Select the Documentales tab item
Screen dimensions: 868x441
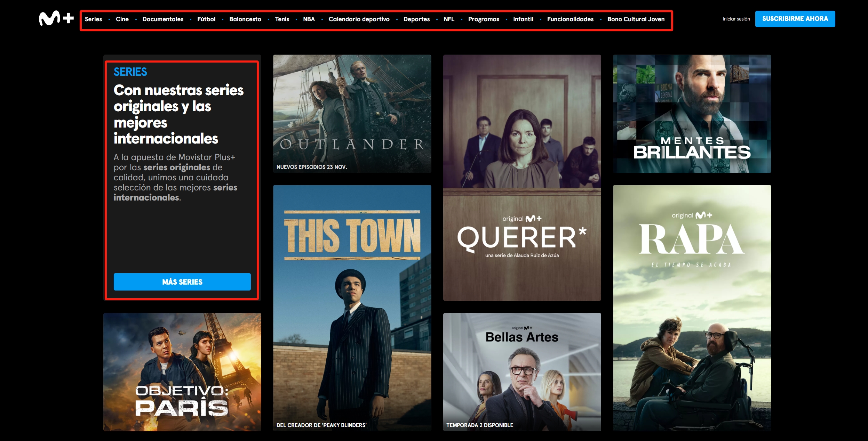point(163,19)
